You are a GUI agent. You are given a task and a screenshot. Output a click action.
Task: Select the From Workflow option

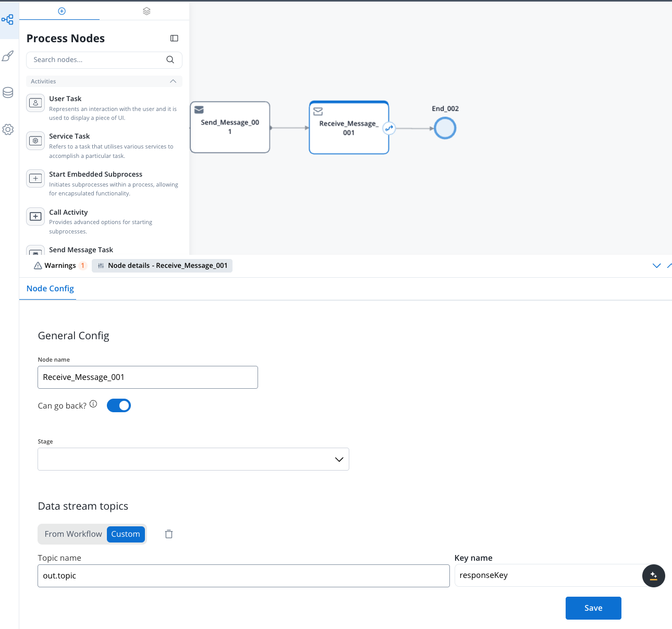73,534
